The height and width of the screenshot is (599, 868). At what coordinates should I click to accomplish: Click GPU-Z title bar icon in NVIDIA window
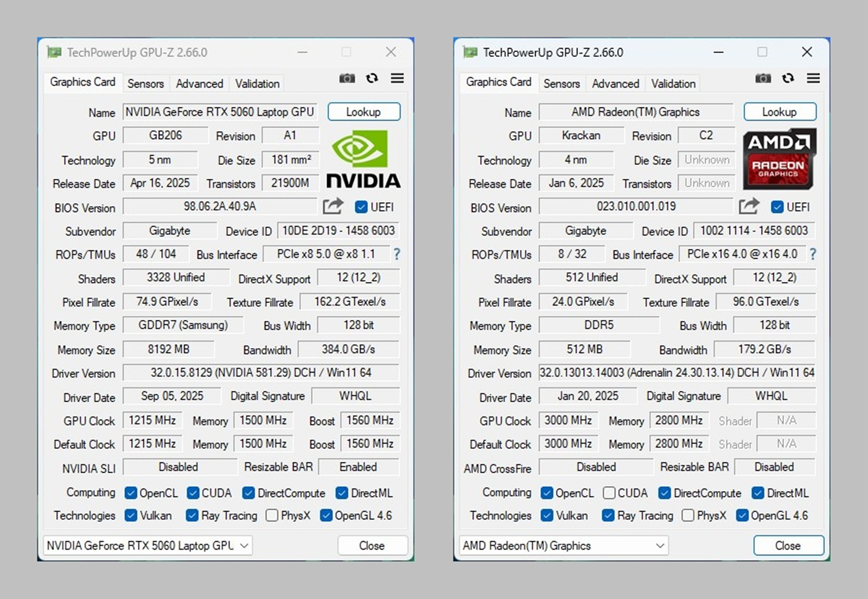[x=54, y=52]
